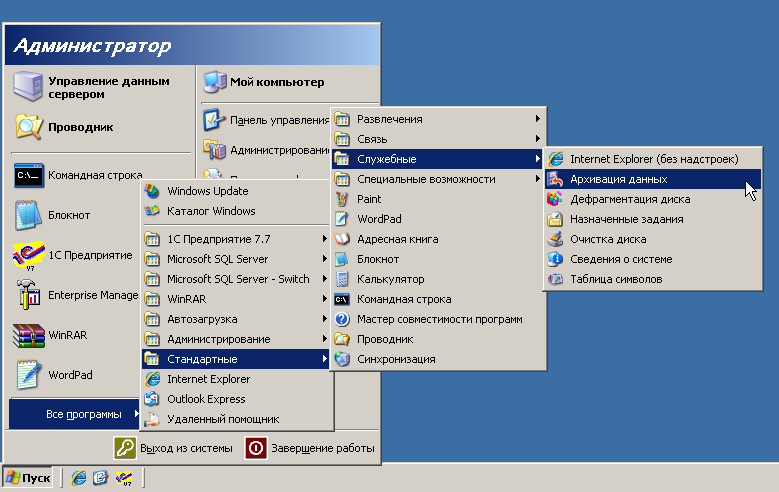Open Назначенные задания icon
779x492 pixels.
555,219
